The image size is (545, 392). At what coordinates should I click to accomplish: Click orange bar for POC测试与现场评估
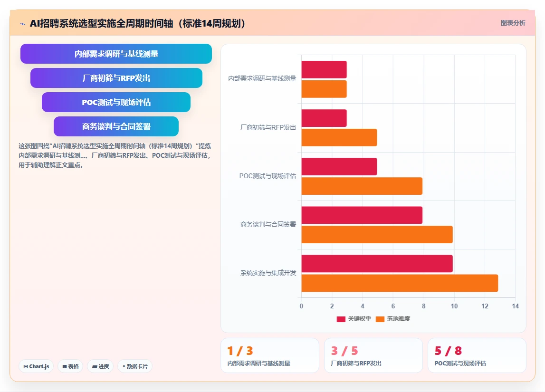click(x=362, y=186)
